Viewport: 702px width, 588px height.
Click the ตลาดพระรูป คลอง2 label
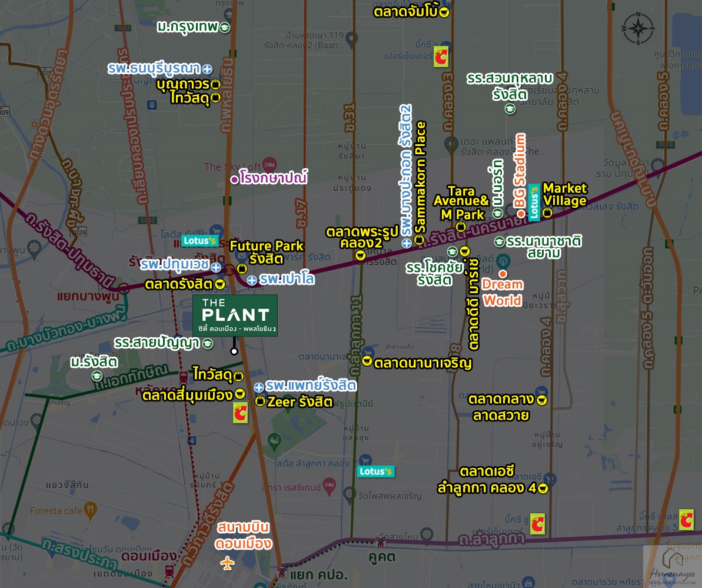(x=362, y=237)
